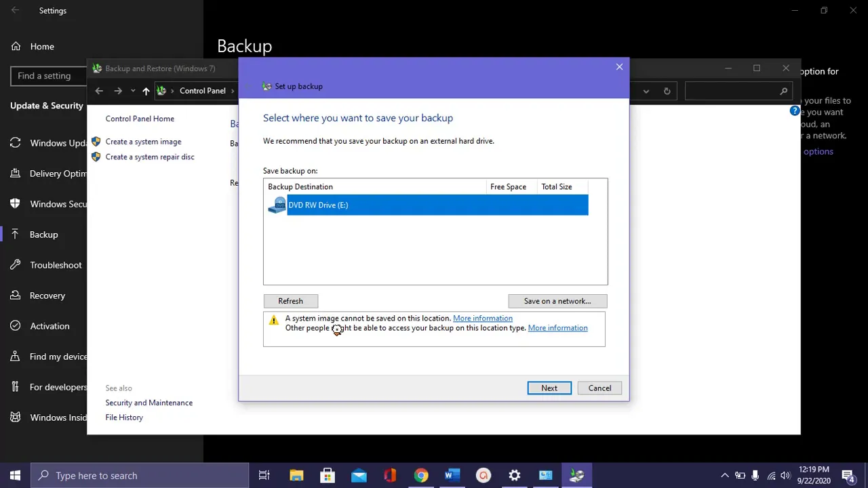Open Office app from taskbar
Screen dimensions: 868x488
(x=390, y=476)
